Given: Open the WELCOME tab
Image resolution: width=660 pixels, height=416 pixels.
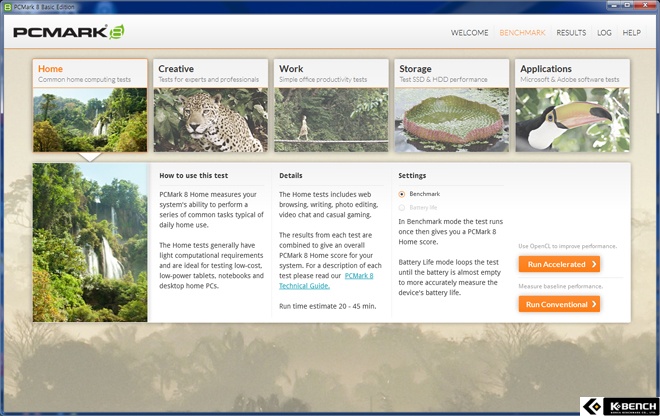Looking at the screenshot, I should tap(469, 33).
